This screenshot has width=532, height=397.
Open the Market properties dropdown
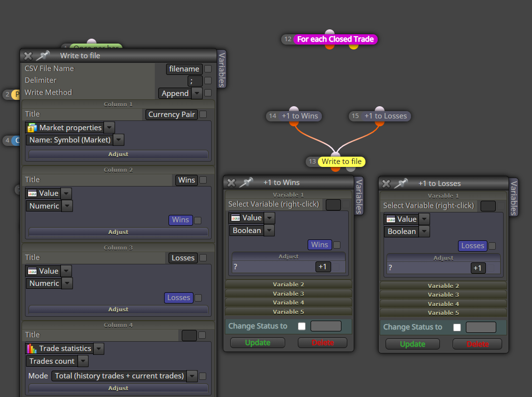(x=109, y=128)
